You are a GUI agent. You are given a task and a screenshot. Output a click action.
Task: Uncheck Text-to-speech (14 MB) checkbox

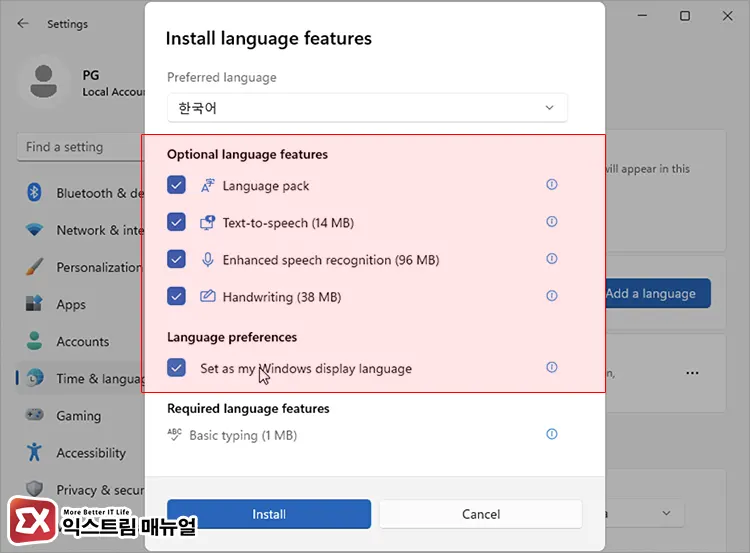click(x=177, y=222)
